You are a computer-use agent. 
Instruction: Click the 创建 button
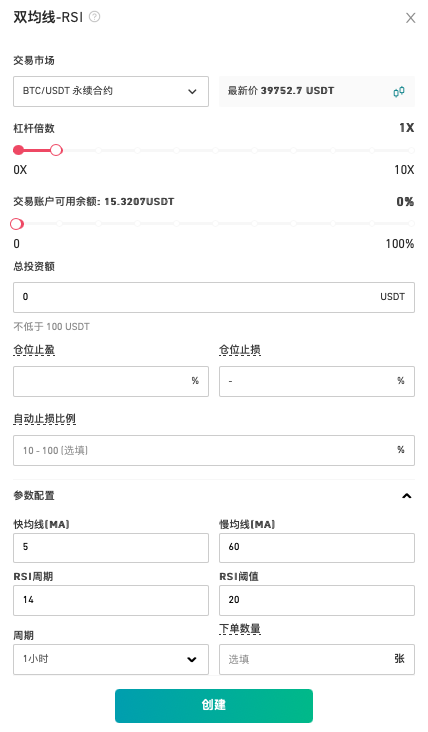pos(214,705)
